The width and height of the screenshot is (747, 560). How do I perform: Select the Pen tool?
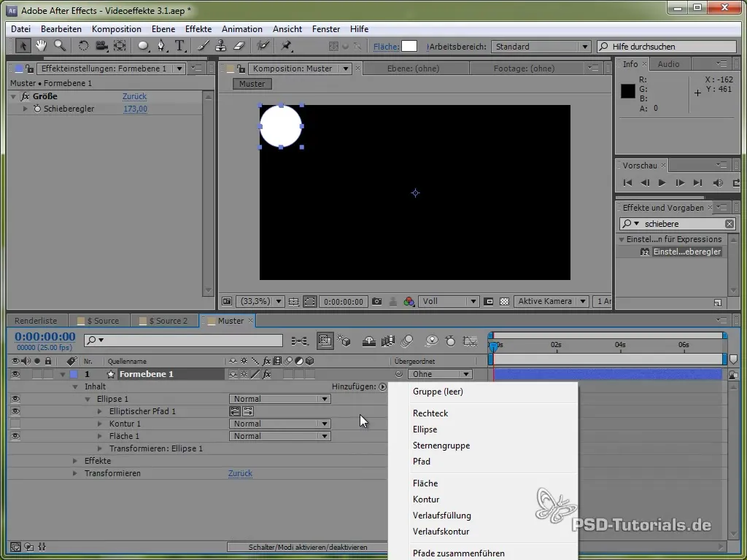tap(162, 46)
